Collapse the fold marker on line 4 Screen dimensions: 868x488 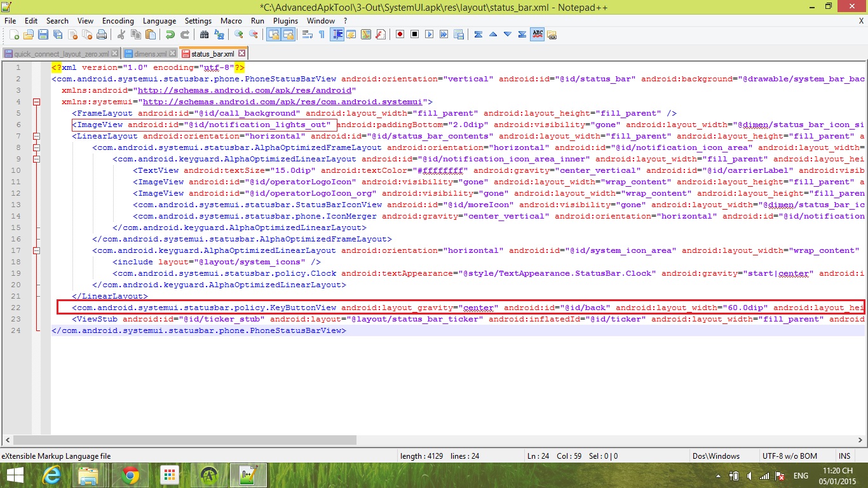36,102
